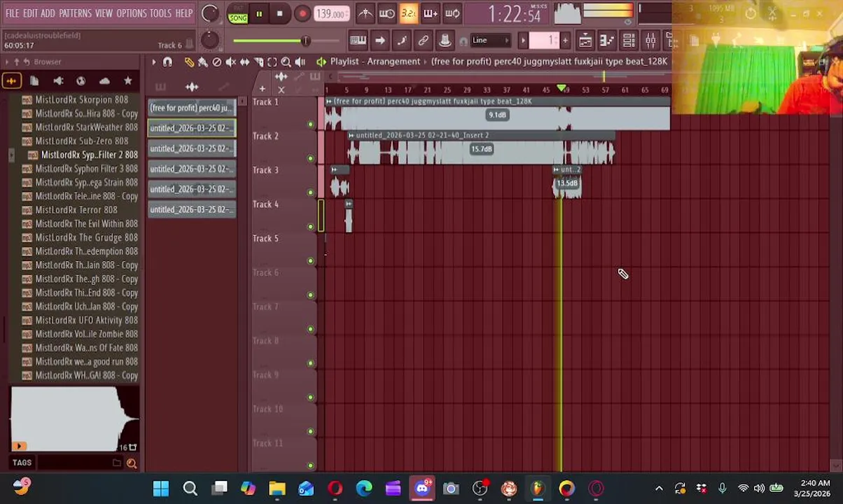Open the Channel rack view icon
This screenshot has width=843, height=504.
629,40
